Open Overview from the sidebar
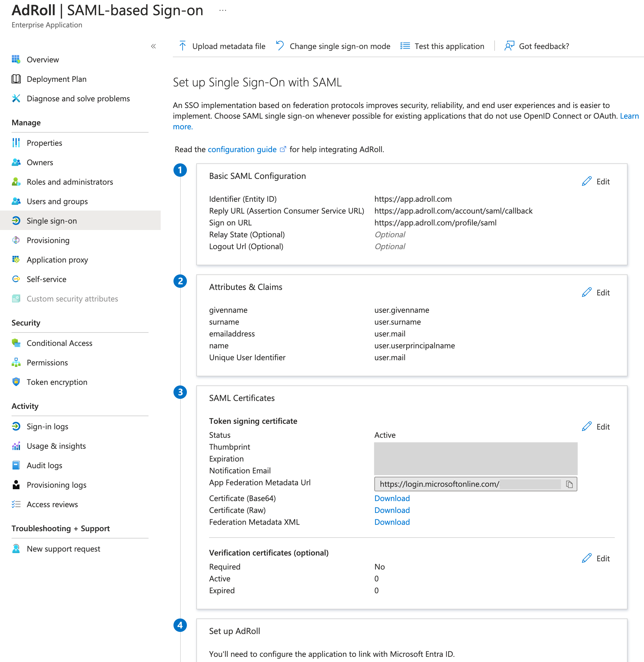 tap(43, 60)
